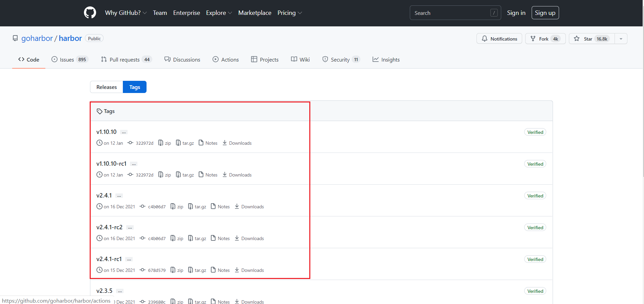Download the zip archive for v2.4.1-rc2
644x304 pixels.
pos(177,238)
